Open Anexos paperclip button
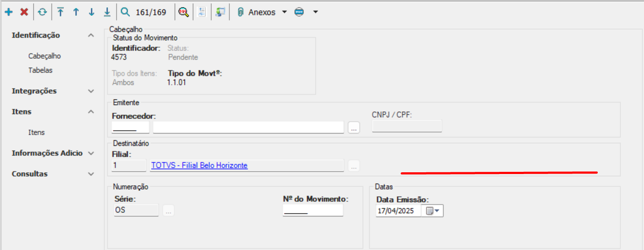 tap(256, 12)
